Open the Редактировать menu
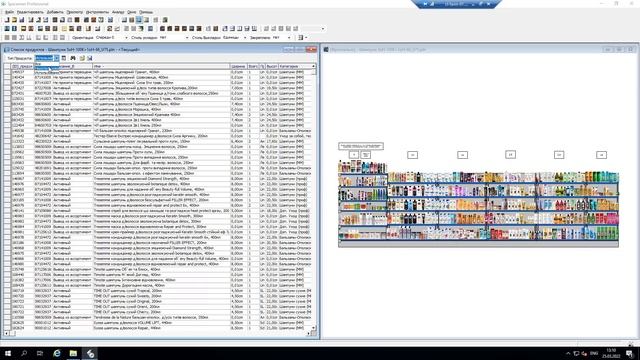This screenshot has width=640, height=360. click(30, 12)
